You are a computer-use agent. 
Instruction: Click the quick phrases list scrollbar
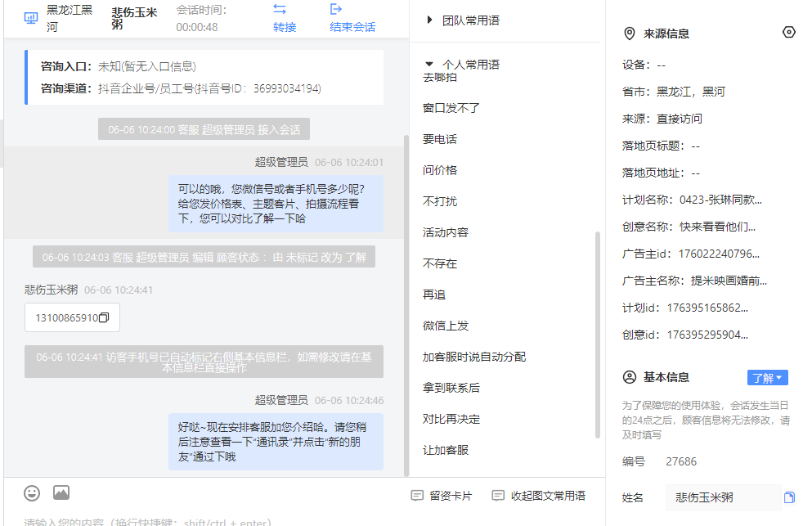(598, 335)
